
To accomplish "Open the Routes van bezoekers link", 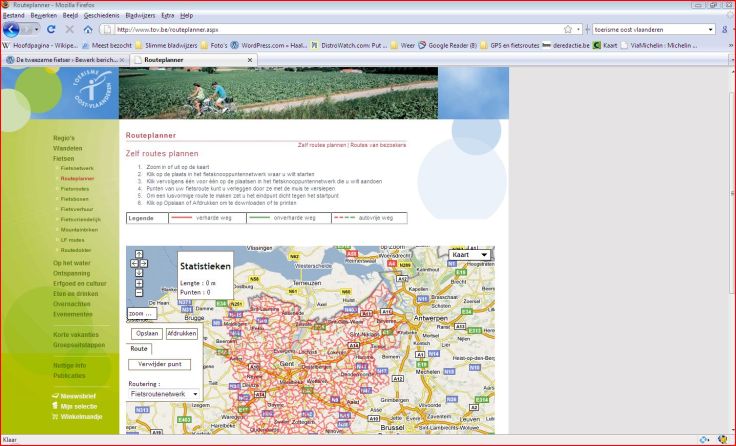I will point(378,145).
